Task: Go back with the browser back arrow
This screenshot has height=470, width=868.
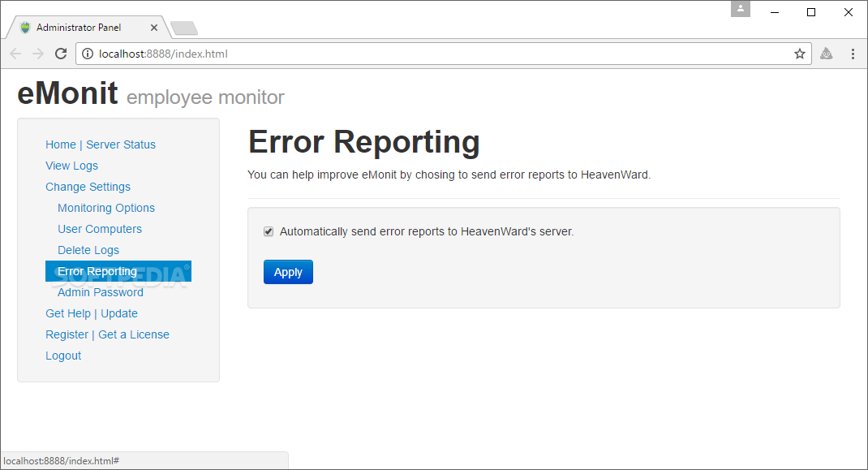Action: coord(15,54)
